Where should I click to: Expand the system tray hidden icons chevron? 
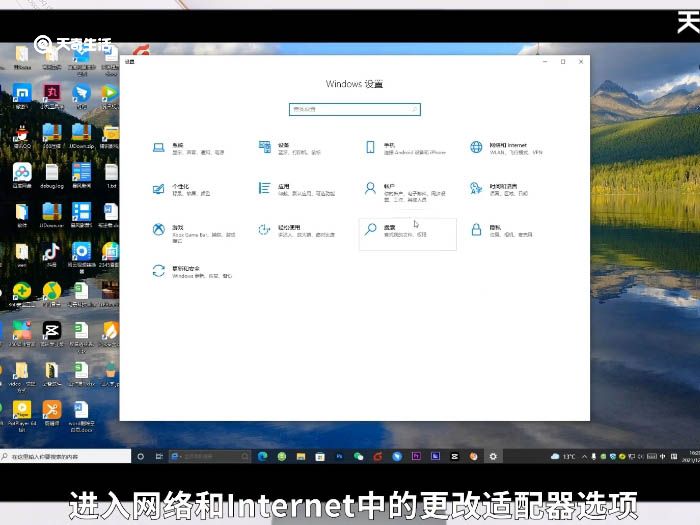point(584,456)
